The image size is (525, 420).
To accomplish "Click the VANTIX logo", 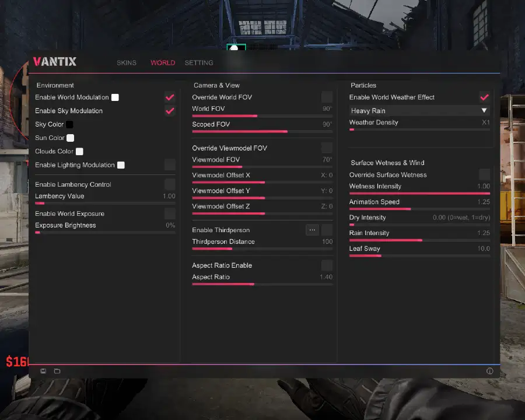I will click(x=55, y=62).
